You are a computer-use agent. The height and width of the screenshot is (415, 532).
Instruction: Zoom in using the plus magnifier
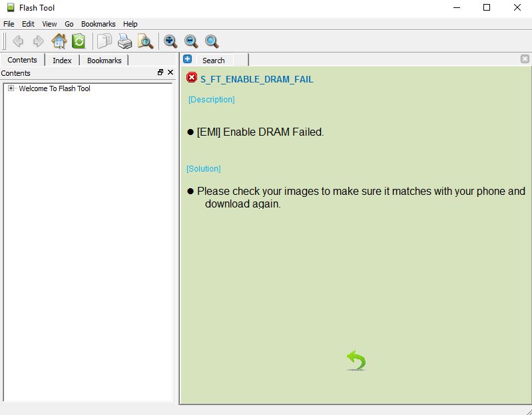(x=170, y=41)
